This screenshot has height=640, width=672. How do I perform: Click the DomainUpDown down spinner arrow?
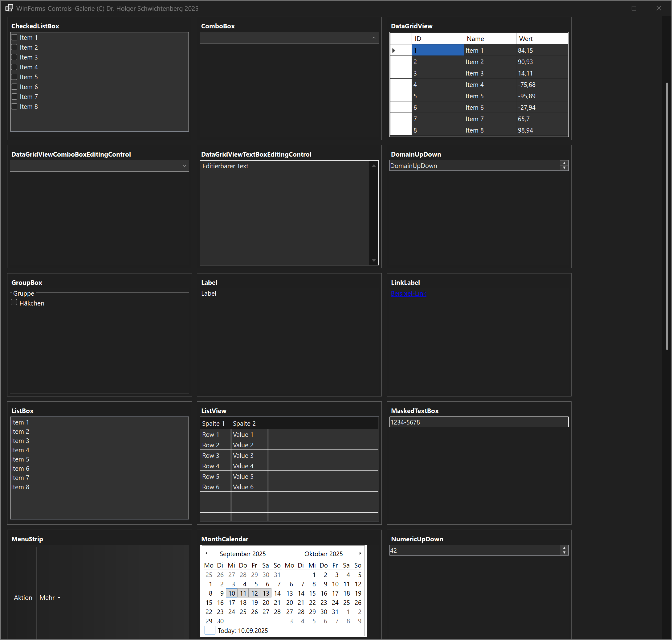point(564,167)
